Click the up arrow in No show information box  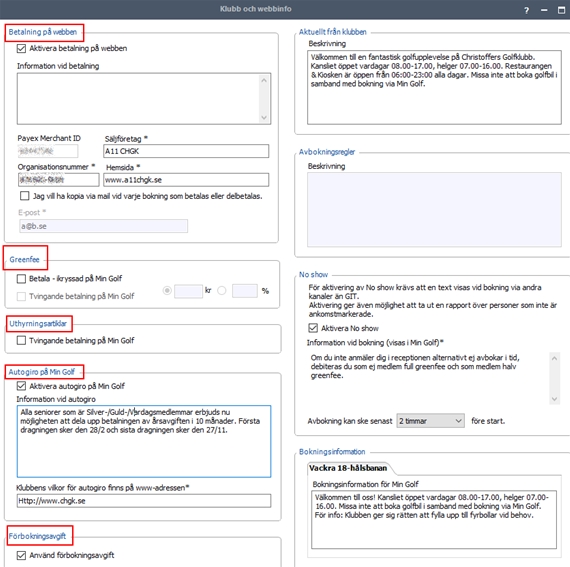554,358
